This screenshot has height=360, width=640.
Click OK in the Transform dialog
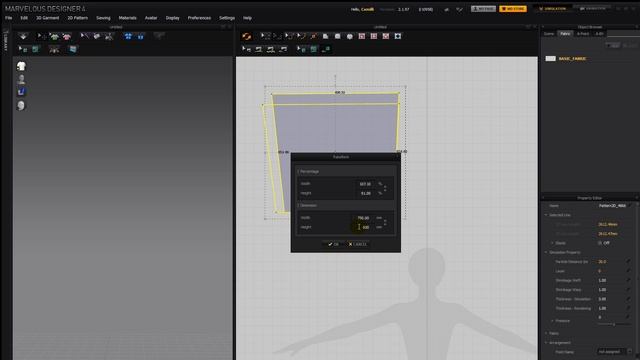click(333, 244)
